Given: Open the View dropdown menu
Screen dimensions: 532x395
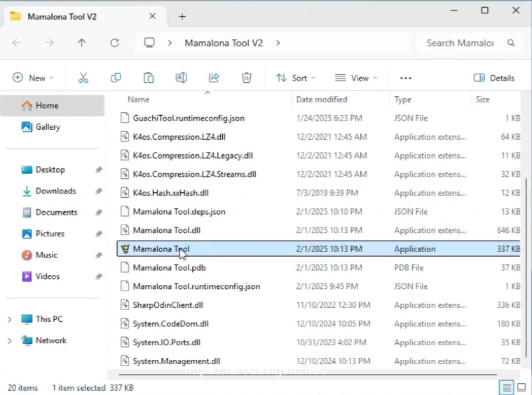Looking at the screenshot, I should pos(356,78).
